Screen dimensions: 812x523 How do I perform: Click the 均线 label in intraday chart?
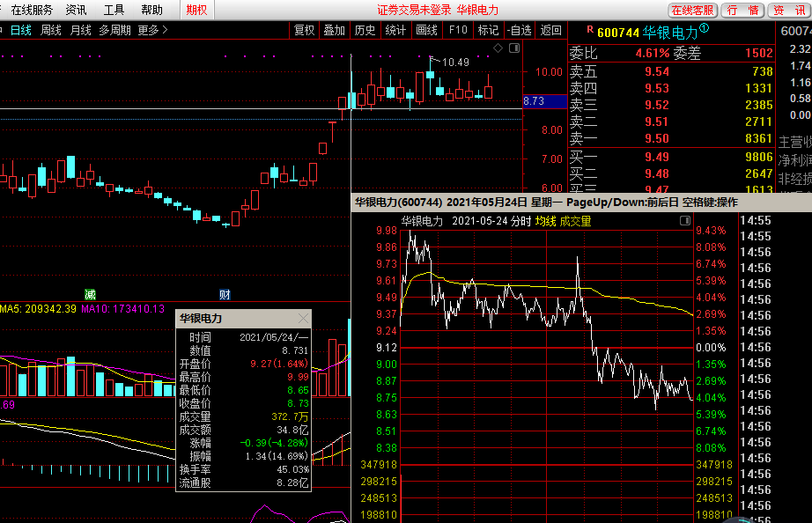click(545, 221)
